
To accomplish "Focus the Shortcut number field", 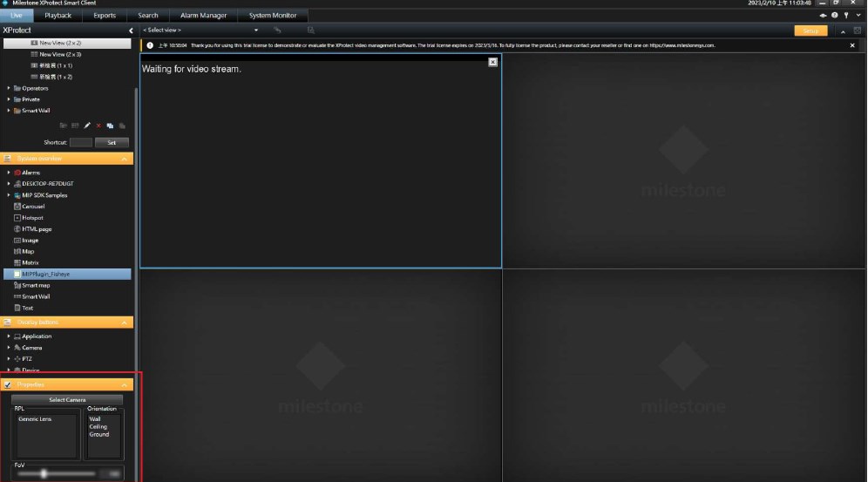I will pyautogui.click(x=81, y=142).
